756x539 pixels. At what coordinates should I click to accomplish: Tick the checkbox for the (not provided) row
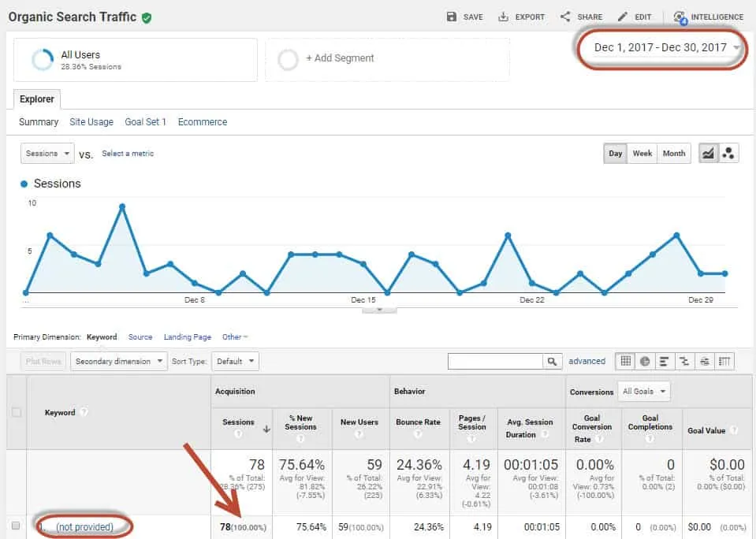16,526
